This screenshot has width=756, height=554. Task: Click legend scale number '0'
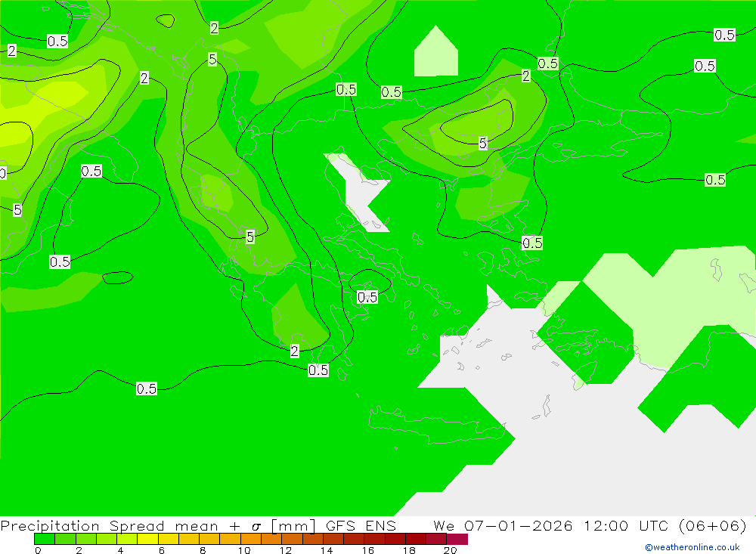(38, 550)
